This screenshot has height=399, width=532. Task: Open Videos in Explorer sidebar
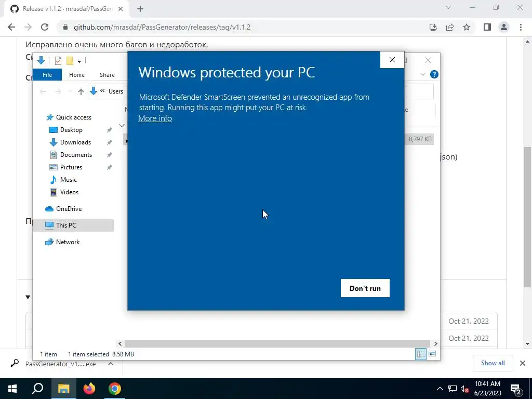(69, 192)
